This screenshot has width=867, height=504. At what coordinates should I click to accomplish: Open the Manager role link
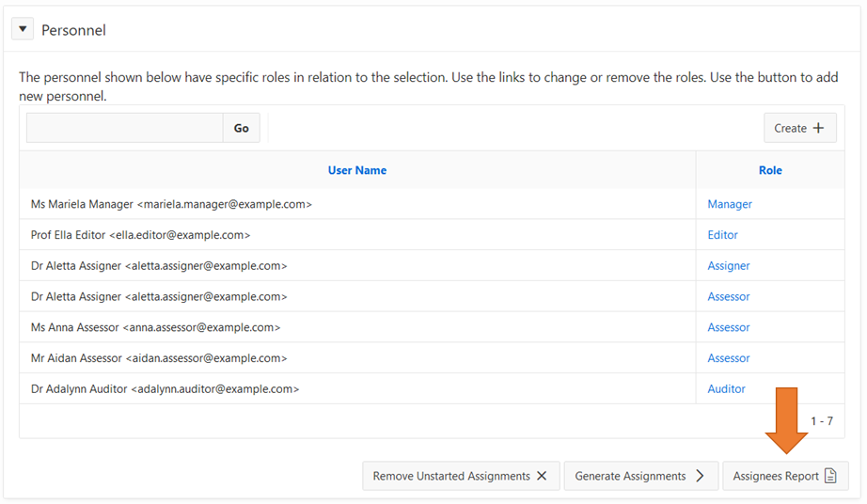(x=730, y=204)
